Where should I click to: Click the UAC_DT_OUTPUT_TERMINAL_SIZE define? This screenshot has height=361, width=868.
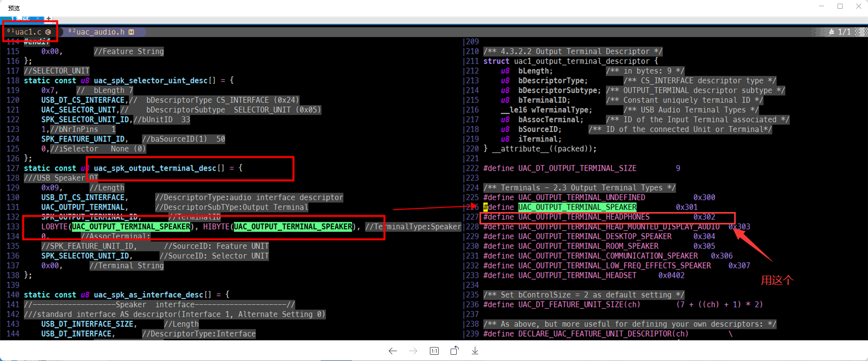click(582, 168)
